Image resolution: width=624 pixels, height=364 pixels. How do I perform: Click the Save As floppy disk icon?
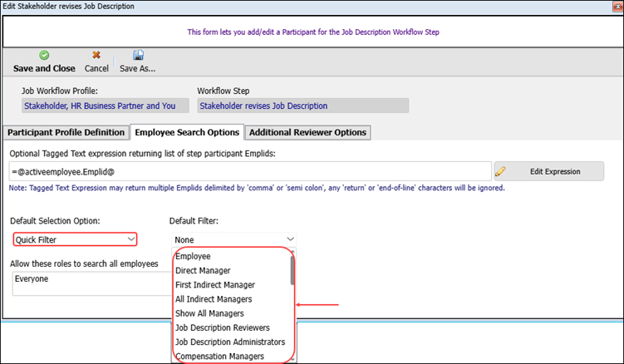[138, 55]
